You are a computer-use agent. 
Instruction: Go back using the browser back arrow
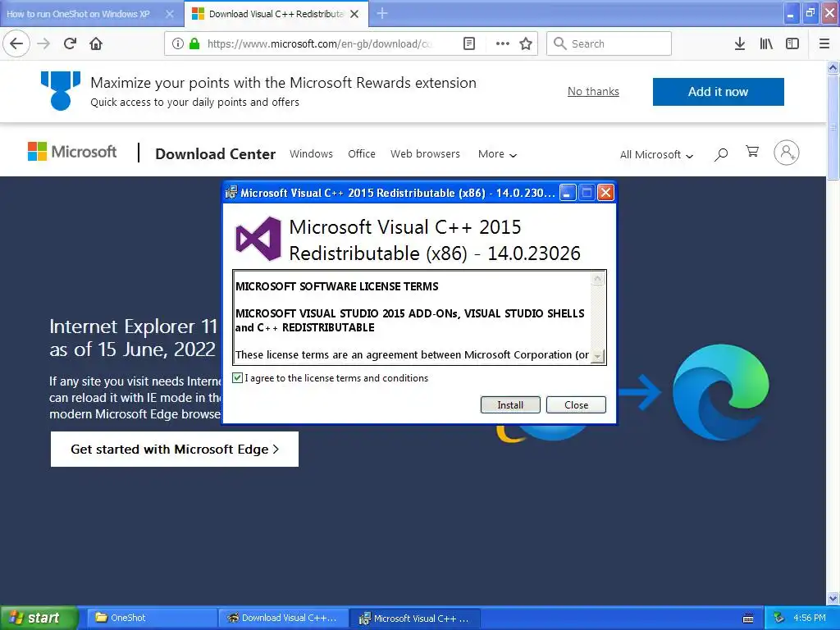16,43
